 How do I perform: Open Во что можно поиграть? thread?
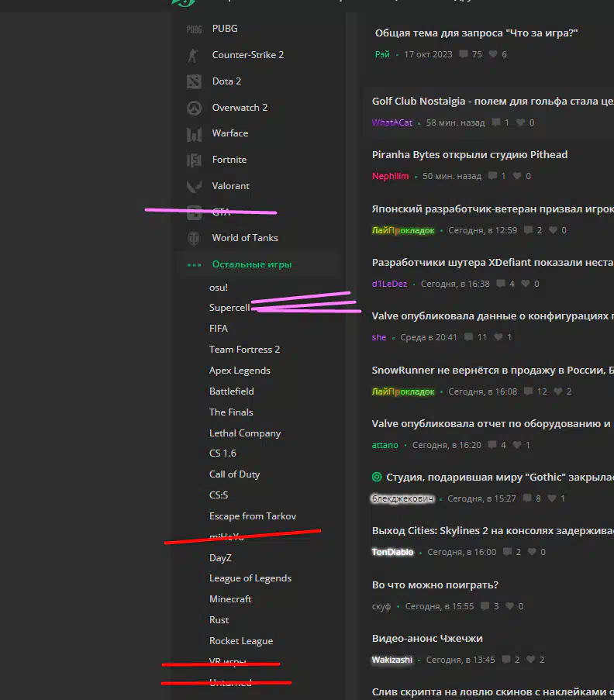tap(435, 585)
